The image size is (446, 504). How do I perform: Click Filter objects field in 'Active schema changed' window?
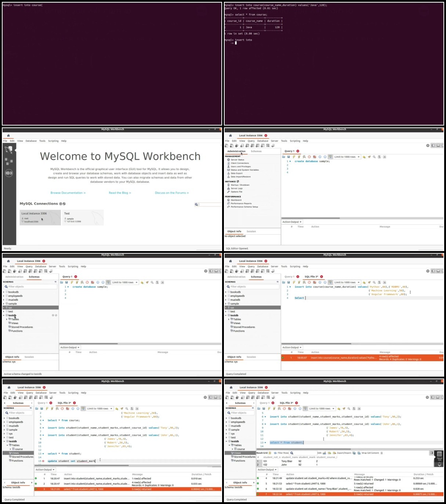click(x=30, y=287)
